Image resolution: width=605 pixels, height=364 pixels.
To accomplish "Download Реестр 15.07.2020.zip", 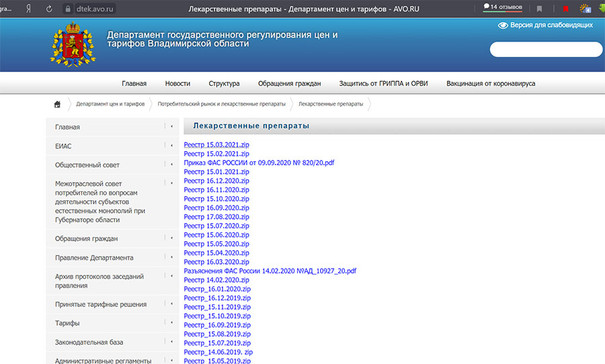I will point(216,226).
